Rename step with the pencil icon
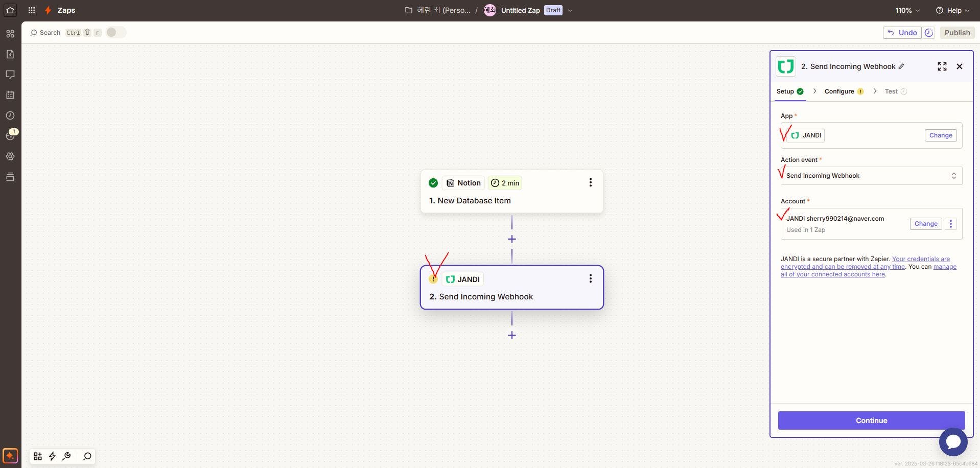 (901, 66)
